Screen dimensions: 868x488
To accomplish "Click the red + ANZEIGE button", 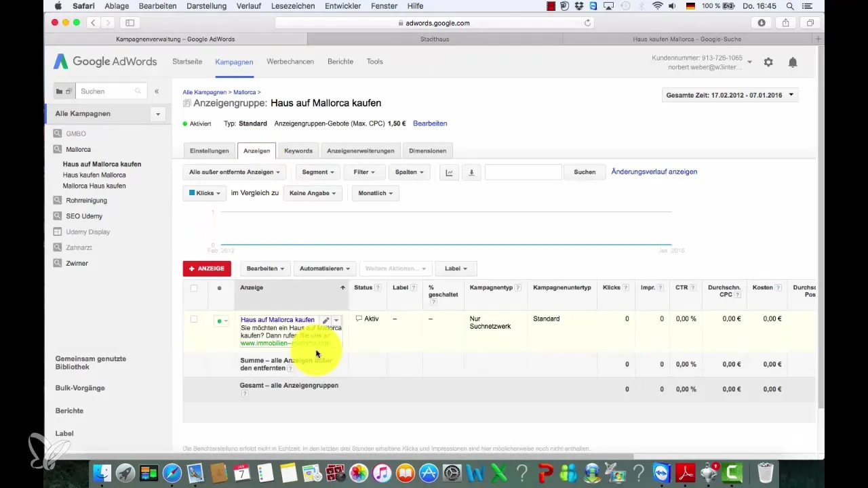I will tap(207, 268).
